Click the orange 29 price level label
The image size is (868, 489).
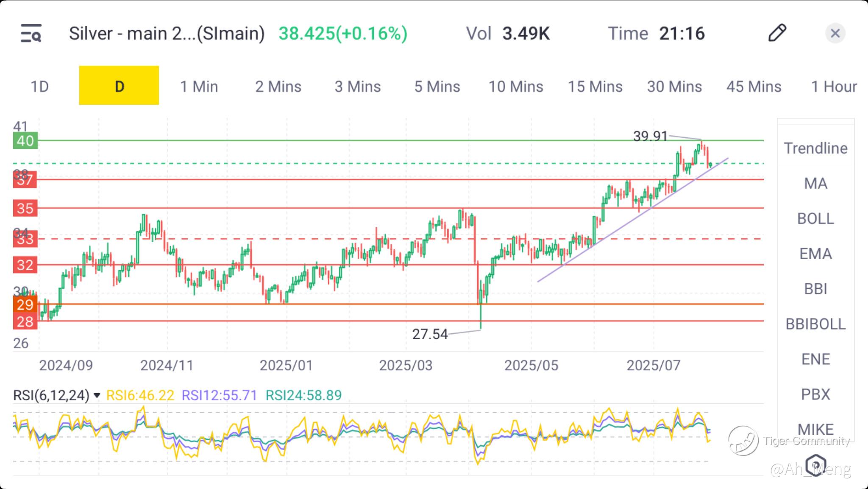(25, 304)
